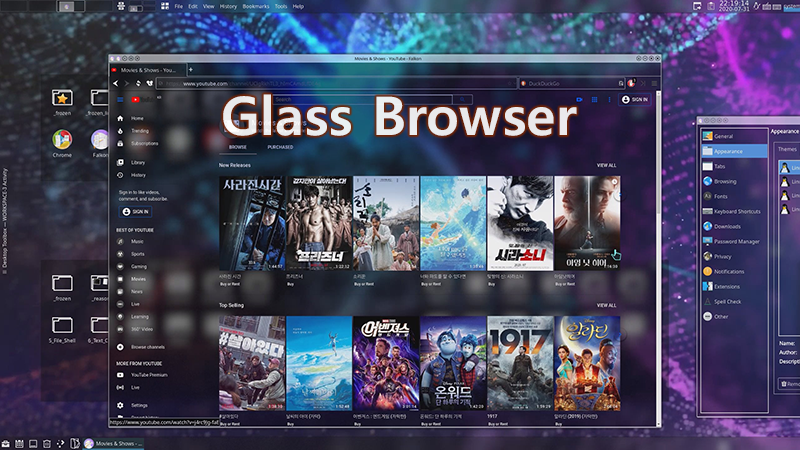Screen dimensions: 800x450
Task: Open the 1917 movie poster
Action: [x=520, y=363]
